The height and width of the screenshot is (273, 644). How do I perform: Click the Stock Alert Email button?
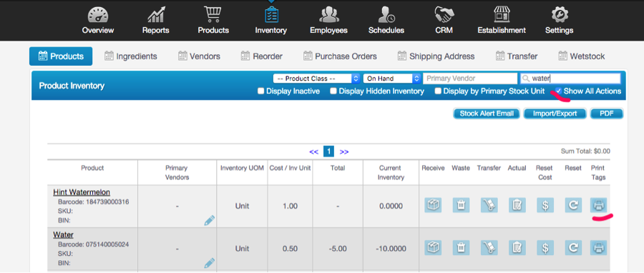click(x=487, y=114)
